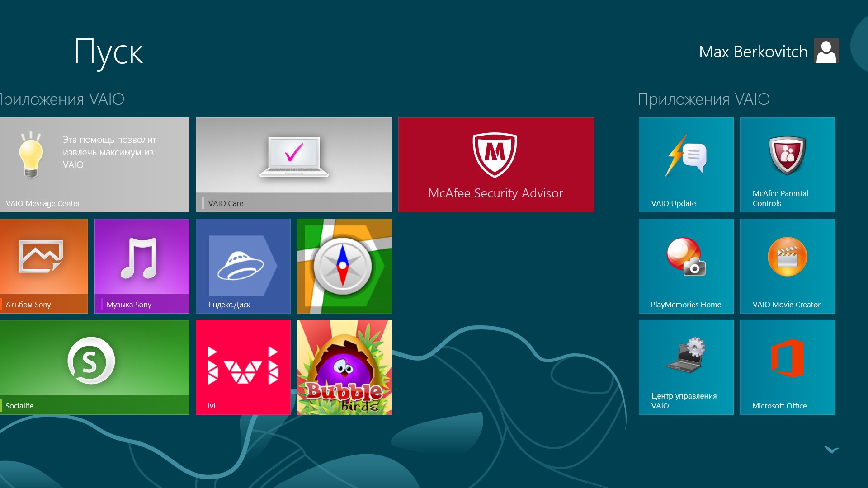The image size is (868, 488).
Task: Open the VAIO Update tile
Action: pos(686,165)
